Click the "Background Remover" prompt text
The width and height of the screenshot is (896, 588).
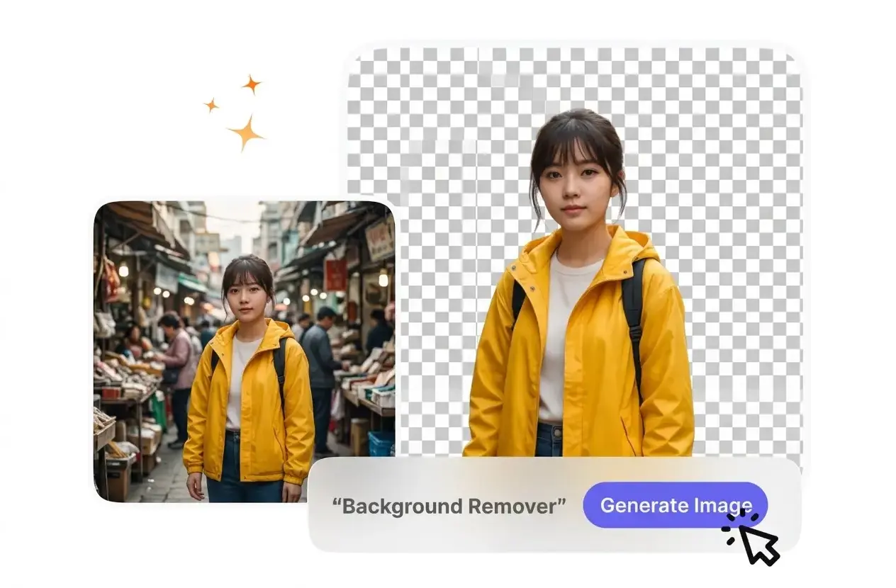coord(449,506)
